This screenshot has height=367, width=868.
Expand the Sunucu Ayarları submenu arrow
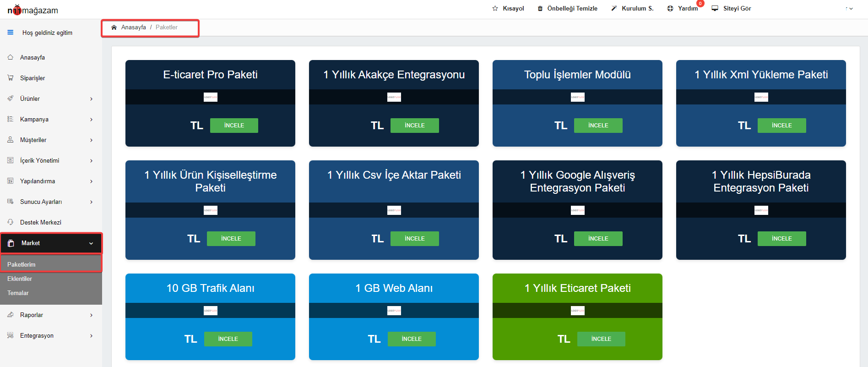coord(92,202)
